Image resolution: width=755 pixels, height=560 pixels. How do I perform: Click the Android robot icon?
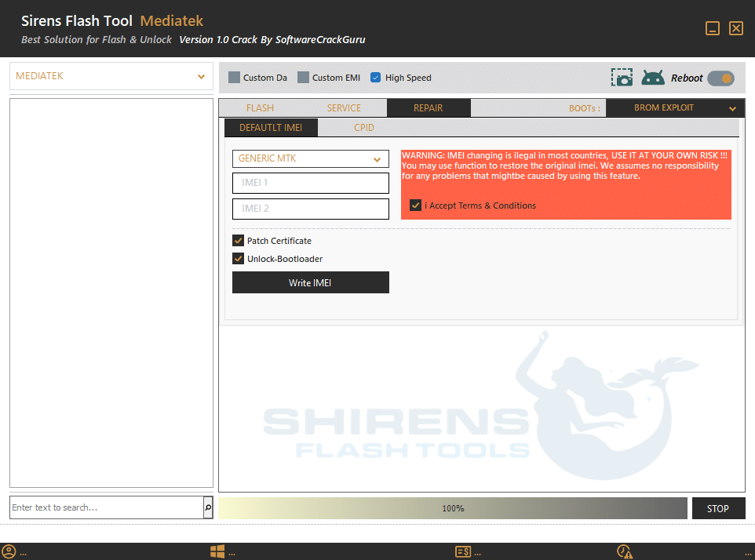point(653,78)
